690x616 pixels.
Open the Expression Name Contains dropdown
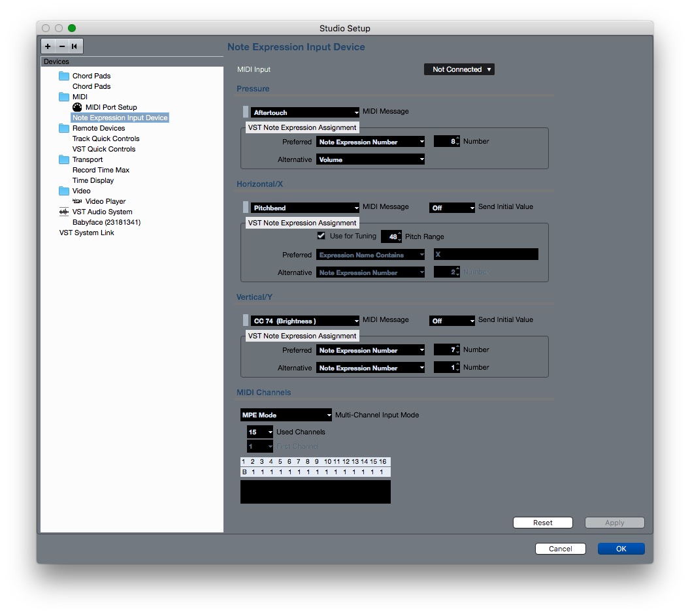(x=370, y=255)
